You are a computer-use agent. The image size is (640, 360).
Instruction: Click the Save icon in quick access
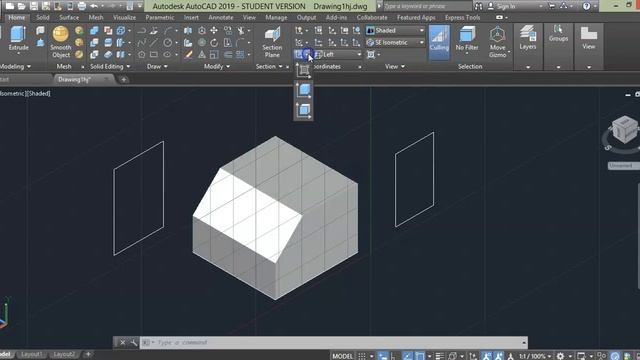pos(34,6)
